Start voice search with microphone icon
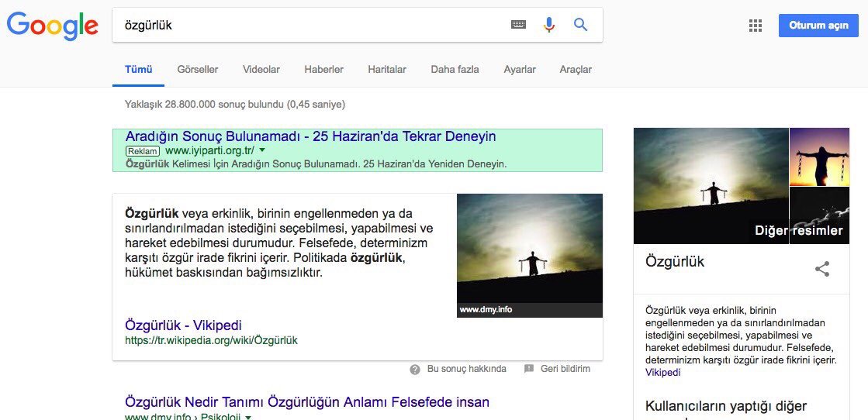The width and height of the screenshot is (868, 420). point(548,25)
